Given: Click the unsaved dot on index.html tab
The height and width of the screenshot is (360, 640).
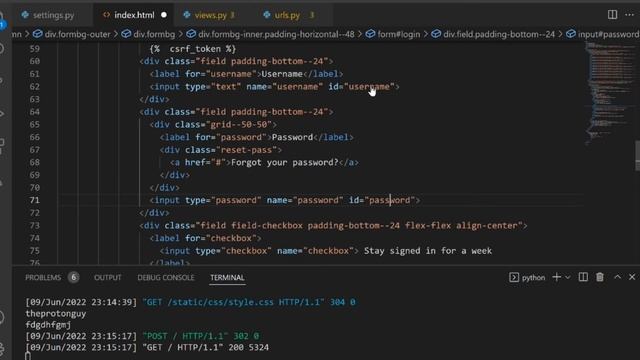Looking at the screenshot, I should [x=164, y=15].
